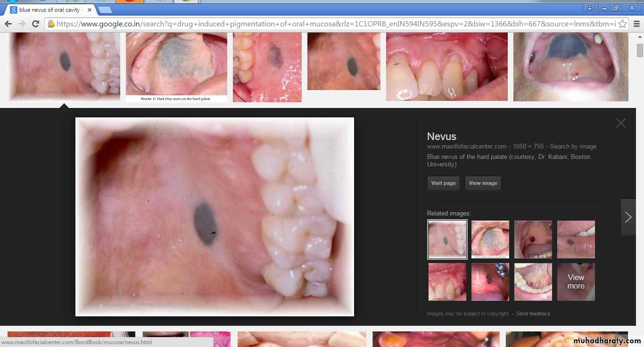
Task: Close the blue nevus tab
Action: click(x=90, y=10)
